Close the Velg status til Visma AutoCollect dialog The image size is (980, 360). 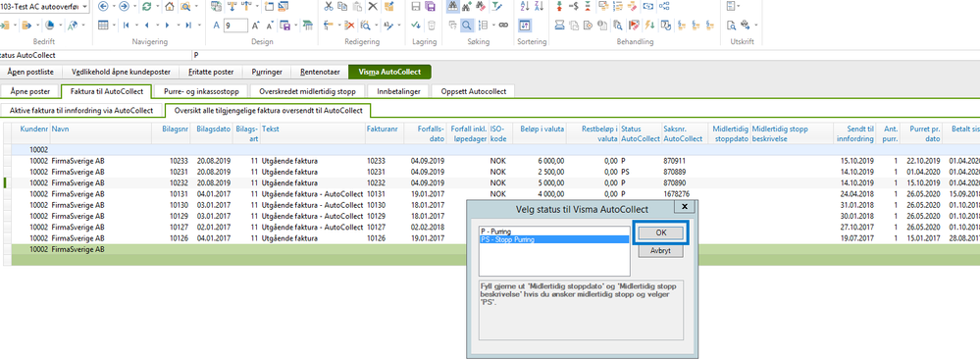(685, 206)
